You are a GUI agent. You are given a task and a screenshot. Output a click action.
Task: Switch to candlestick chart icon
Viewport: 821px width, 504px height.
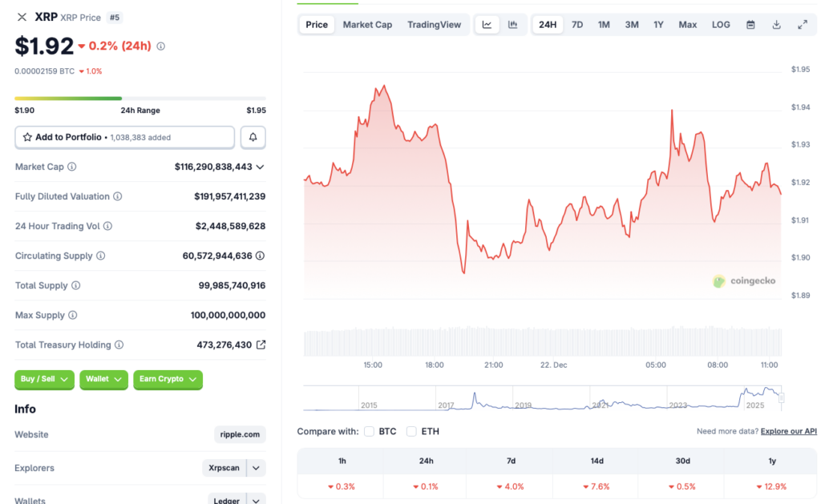513,24
